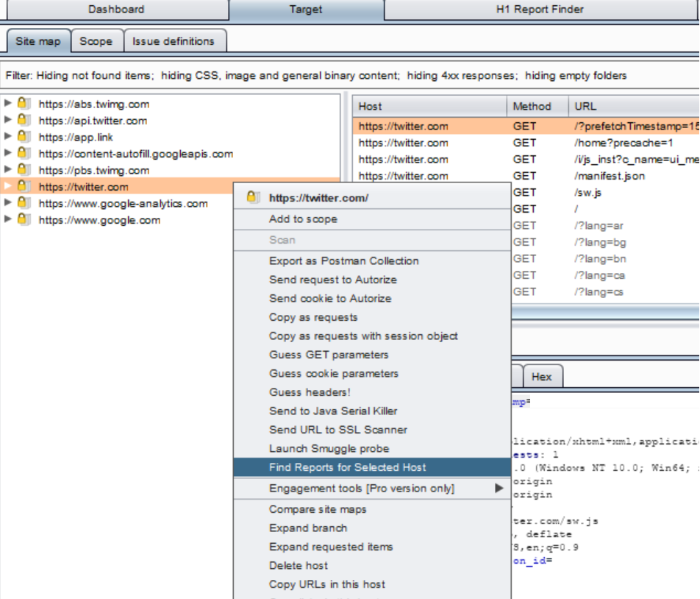This screenshot has height=599, width=700.
Task: Click the lock icon beside app.link
Action: point(24,137)
